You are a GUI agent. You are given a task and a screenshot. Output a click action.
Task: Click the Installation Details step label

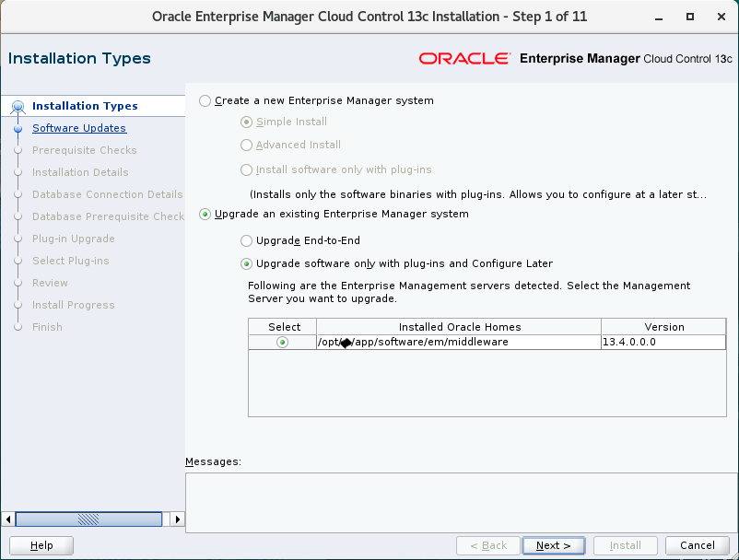coord(80,172)
